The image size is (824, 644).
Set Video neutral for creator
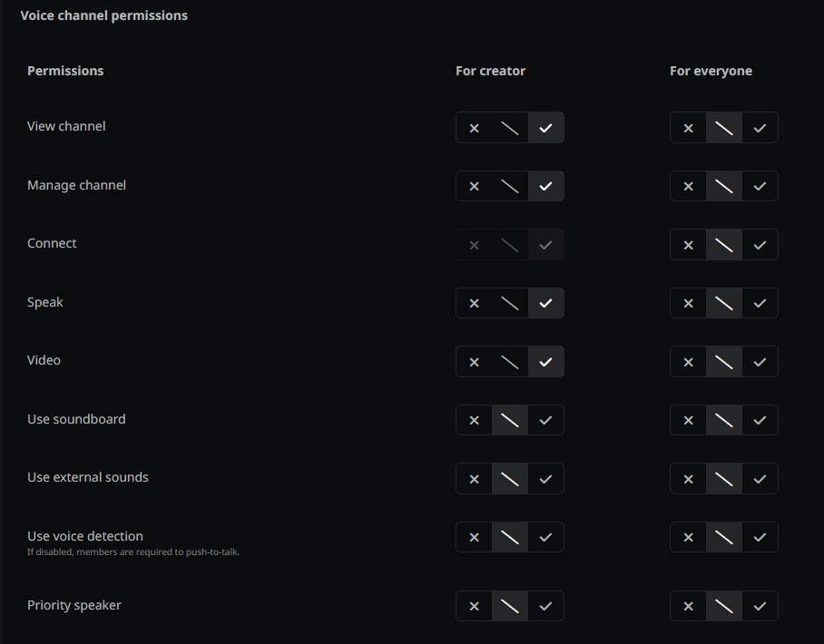click(x=510, y=362)
